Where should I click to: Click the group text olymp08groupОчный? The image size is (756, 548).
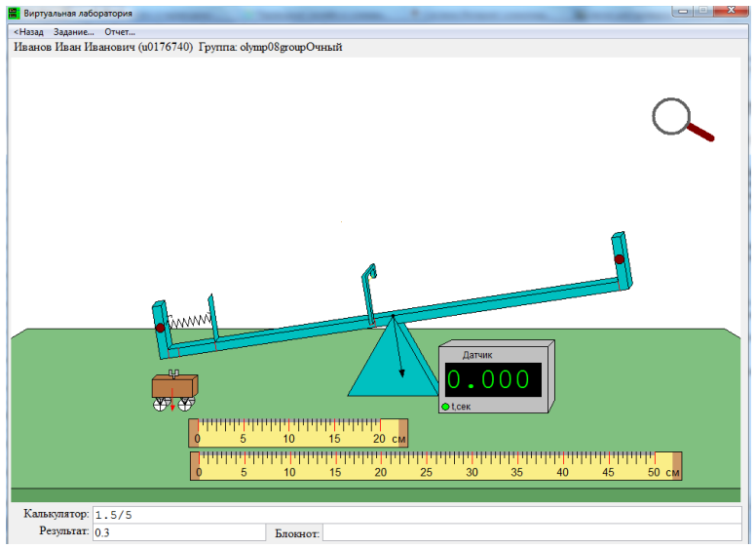(x=291, y=47)
